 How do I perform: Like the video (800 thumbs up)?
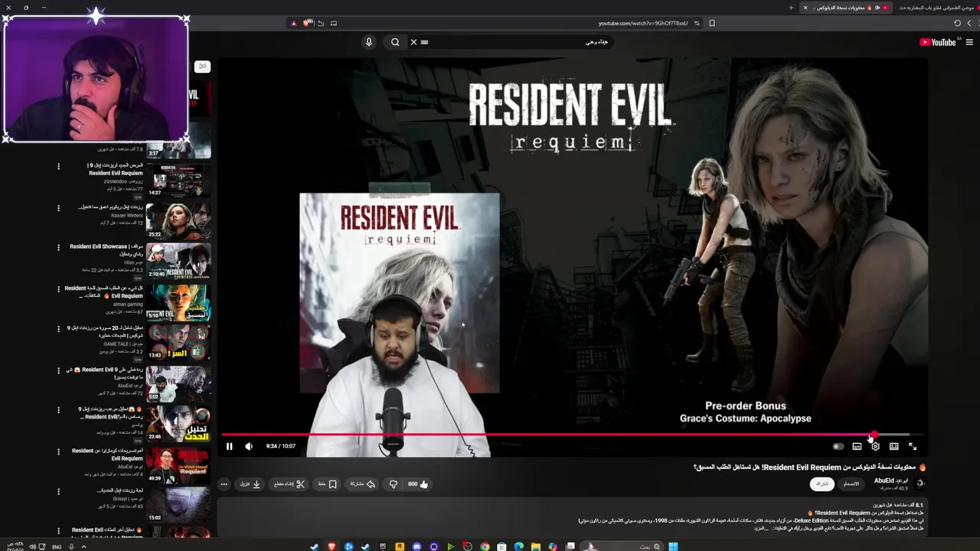418,484
